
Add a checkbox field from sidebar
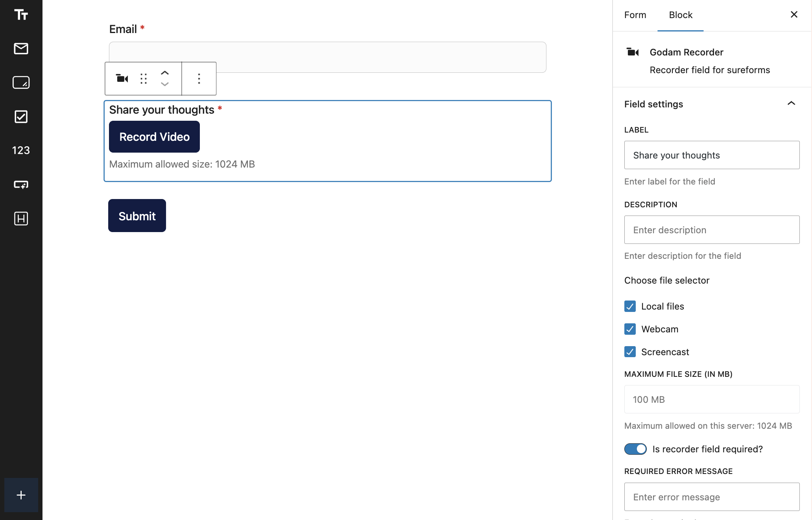point(21,116)
